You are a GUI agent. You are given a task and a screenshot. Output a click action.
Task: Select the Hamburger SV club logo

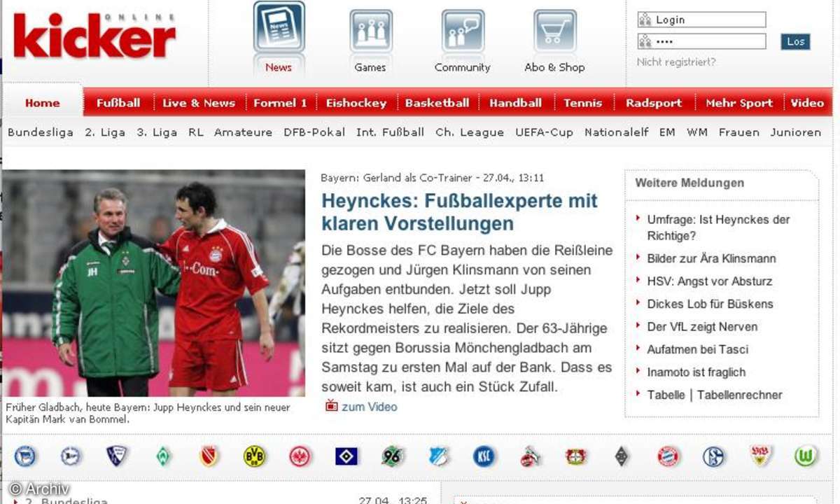(x=346, y=456)
